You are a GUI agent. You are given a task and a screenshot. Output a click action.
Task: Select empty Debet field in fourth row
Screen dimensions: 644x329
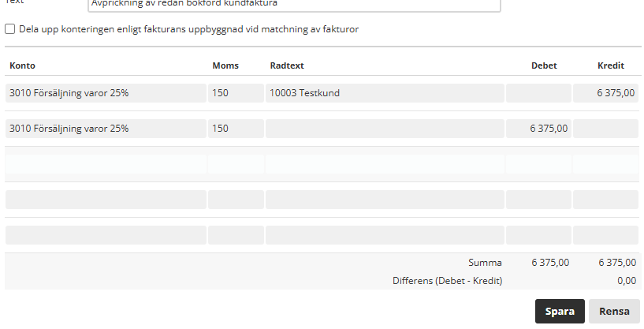tap(538, 200)
